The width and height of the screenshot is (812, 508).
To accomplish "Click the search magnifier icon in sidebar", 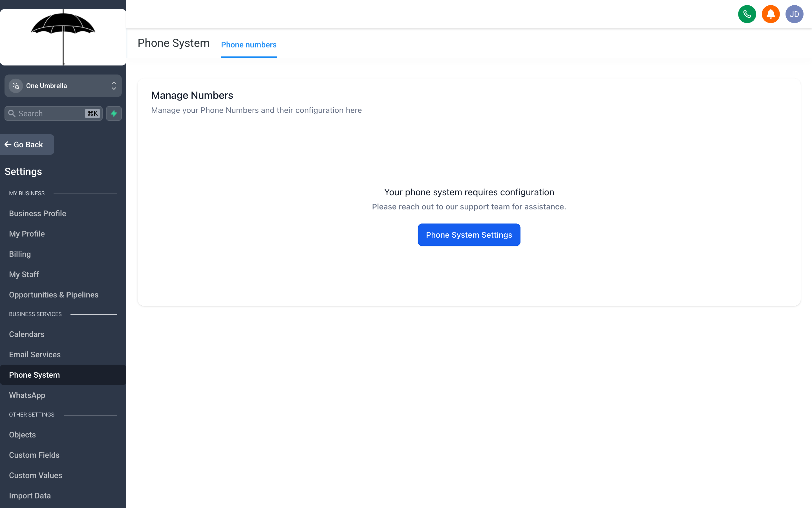I will (x=12, y=113).
